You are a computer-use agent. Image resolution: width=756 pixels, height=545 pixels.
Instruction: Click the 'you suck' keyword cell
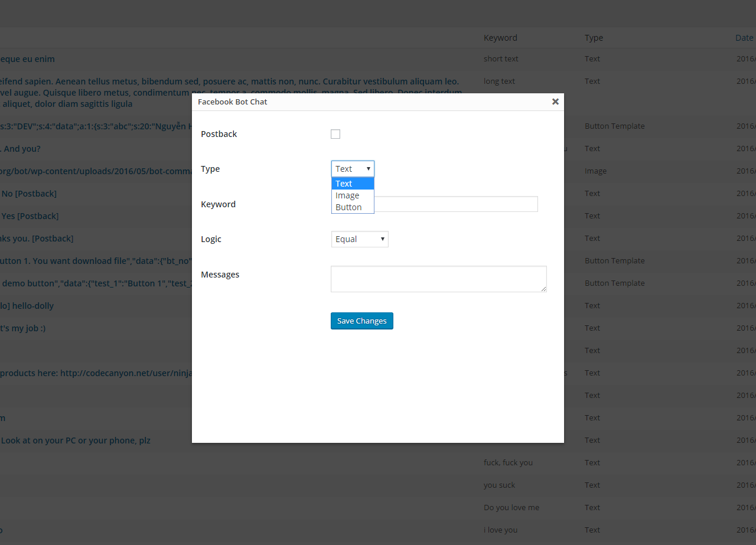pyautogui.click(x=499, y=485)
